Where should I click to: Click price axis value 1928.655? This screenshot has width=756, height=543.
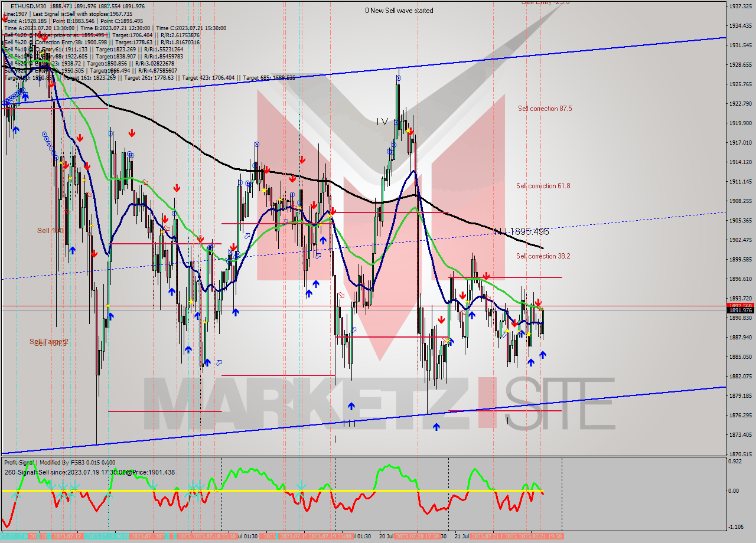point(740,65)
